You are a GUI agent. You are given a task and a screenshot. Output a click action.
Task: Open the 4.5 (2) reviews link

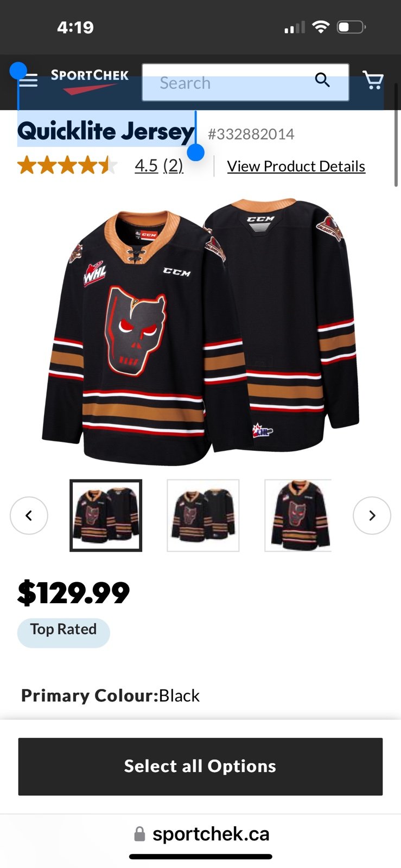[x=159, y=165]
